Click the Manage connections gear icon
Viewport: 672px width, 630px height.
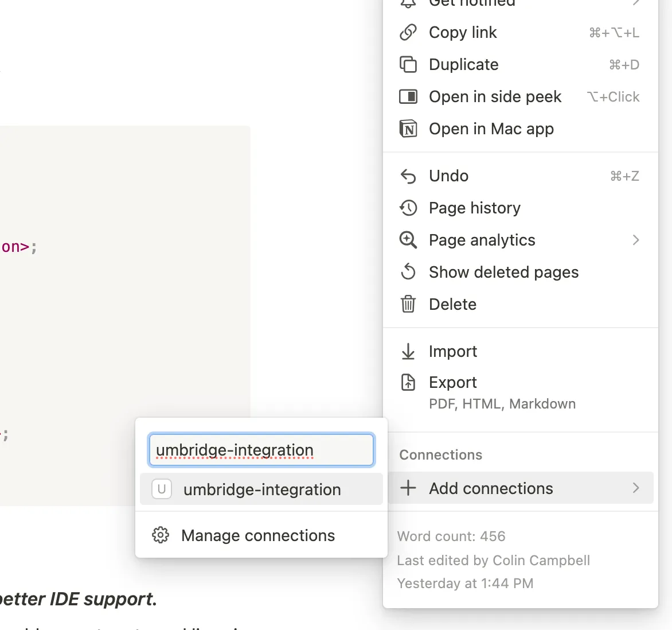tap(160, 535)
